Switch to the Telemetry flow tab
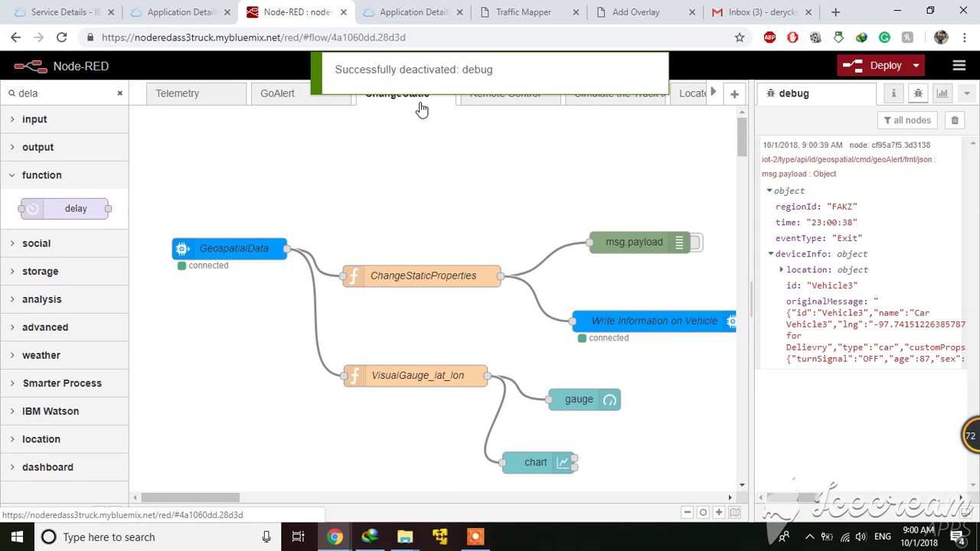980x551 pixels. 195,93
